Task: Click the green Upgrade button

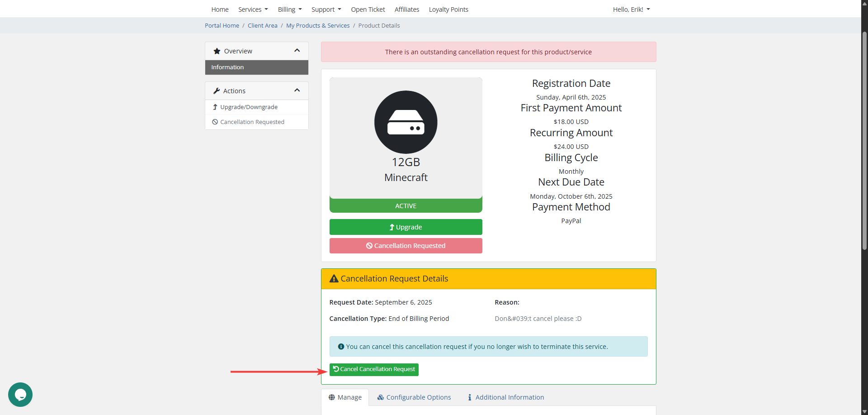Action: pyautogui.click(x=406, y=227)
